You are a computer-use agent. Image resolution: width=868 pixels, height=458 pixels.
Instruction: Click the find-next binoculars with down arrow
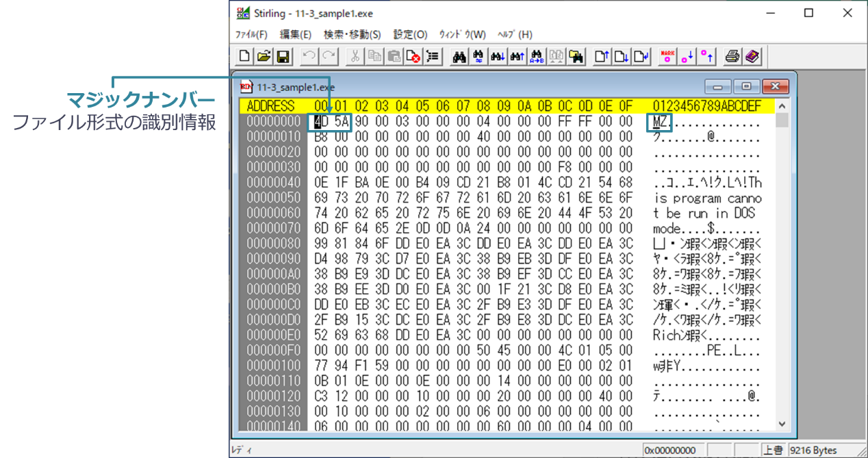(x=498, y=57)
